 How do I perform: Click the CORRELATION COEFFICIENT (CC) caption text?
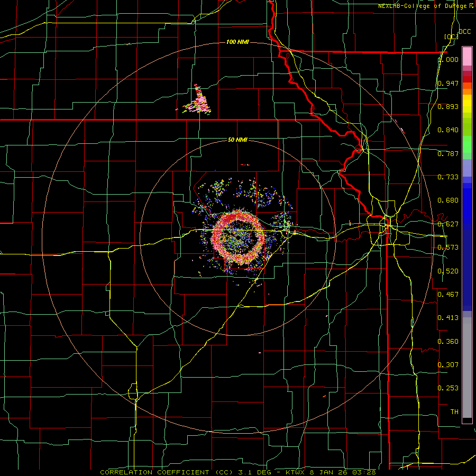click(x=167, y=472)
